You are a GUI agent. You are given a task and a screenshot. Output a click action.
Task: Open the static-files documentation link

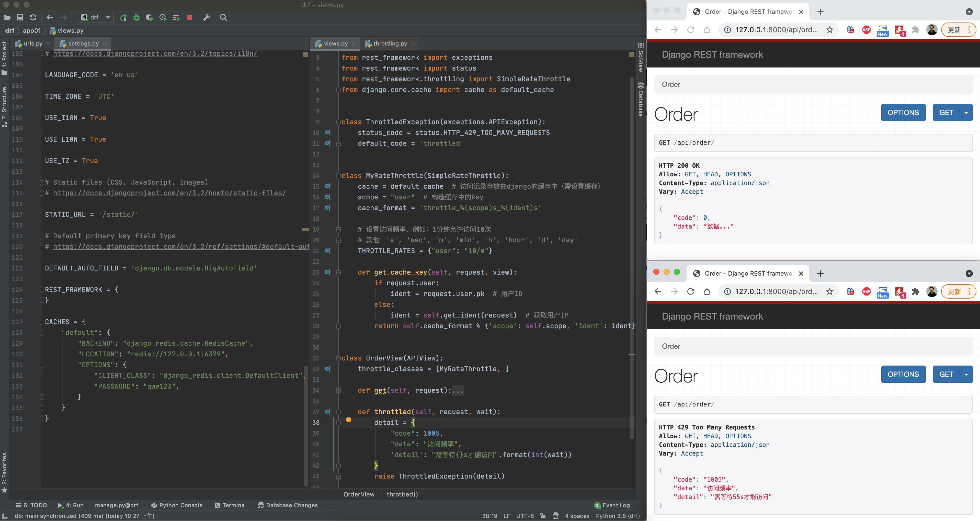click(170, 193)
